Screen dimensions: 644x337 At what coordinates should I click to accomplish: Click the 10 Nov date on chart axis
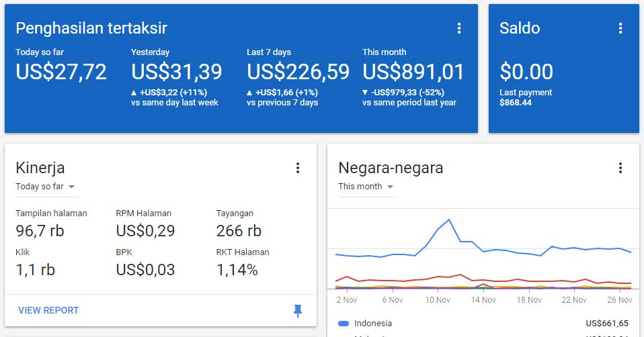click(x=438, y=300)
